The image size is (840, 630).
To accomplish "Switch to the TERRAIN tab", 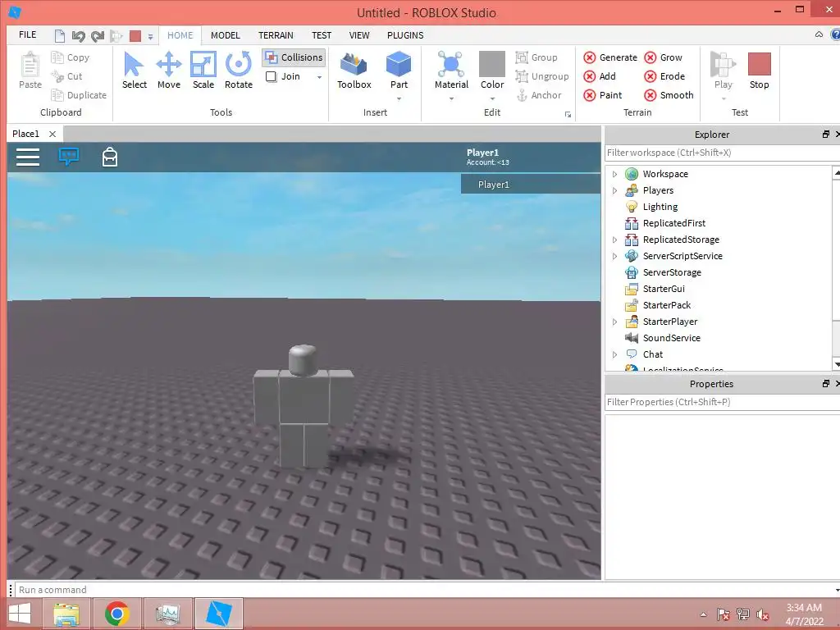I will [x=276, y=35].
